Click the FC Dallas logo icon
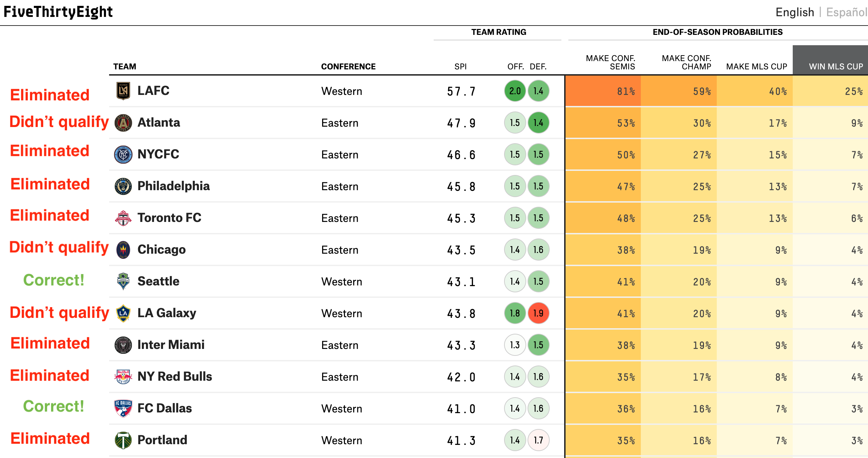 [123, 408]
